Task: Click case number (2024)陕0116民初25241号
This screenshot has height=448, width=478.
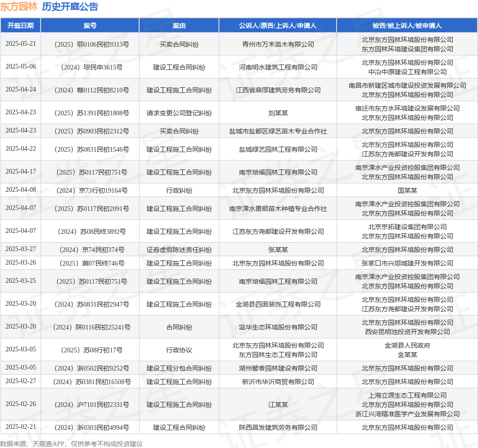Action: click(x=92, y=327)
